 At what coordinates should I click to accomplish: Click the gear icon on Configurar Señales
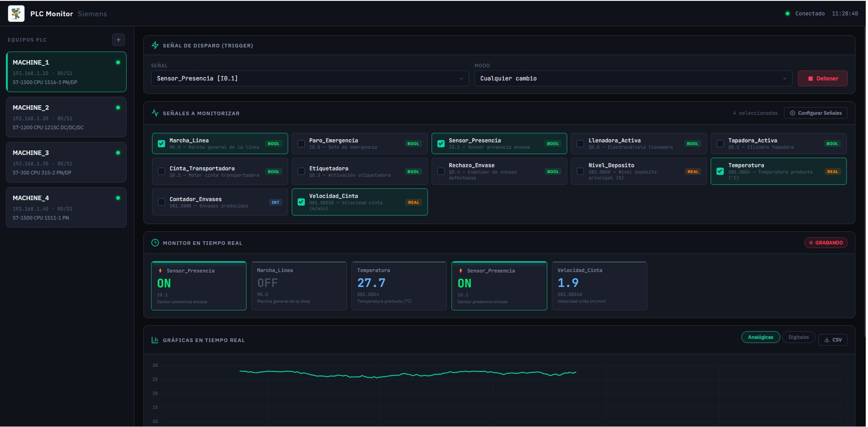(x=792, y=113)
